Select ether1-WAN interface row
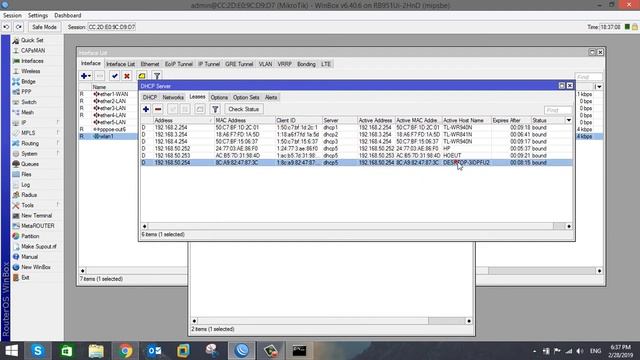 108,94
